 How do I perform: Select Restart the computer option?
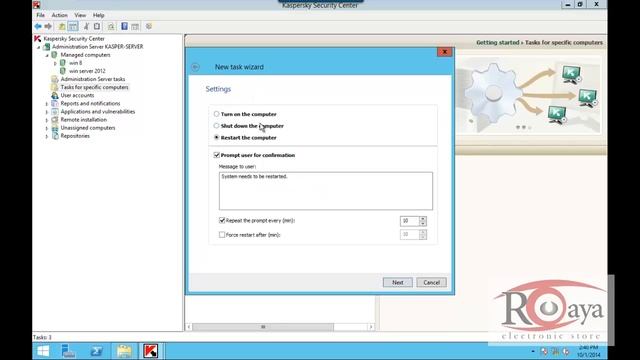216,138
